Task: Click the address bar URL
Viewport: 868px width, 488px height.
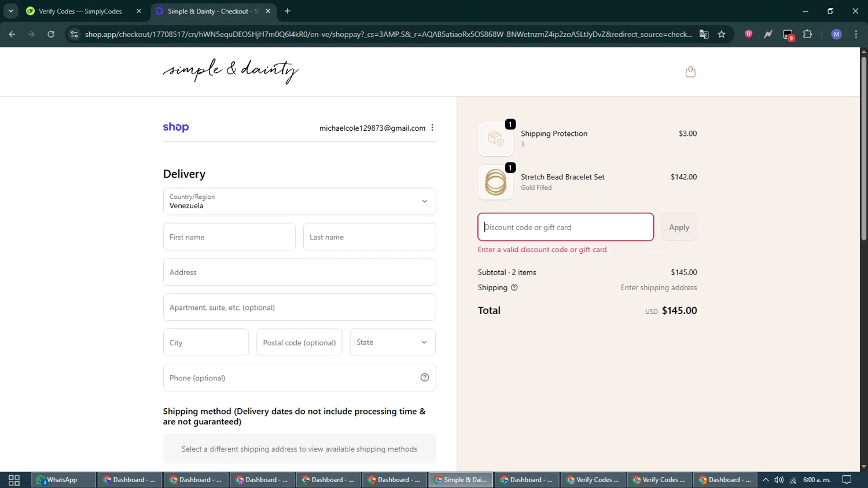Action: pyautogui.click(x=388, y=34)
